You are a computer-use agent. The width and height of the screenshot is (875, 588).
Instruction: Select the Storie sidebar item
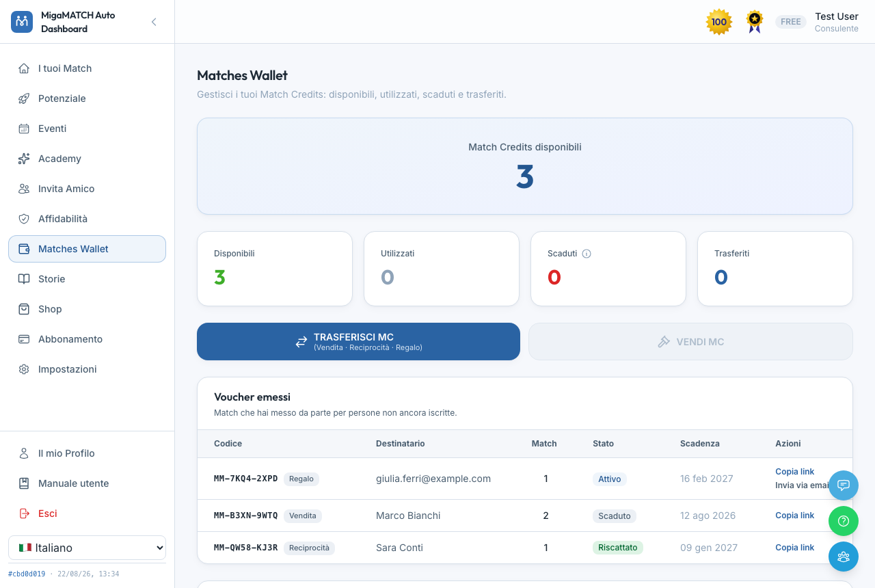[87, 279]
